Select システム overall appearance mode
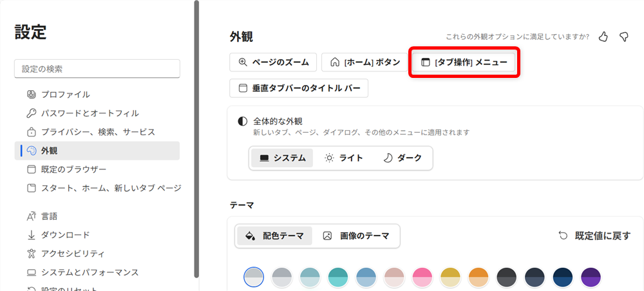The image size is (644, 291). point(282,158)
